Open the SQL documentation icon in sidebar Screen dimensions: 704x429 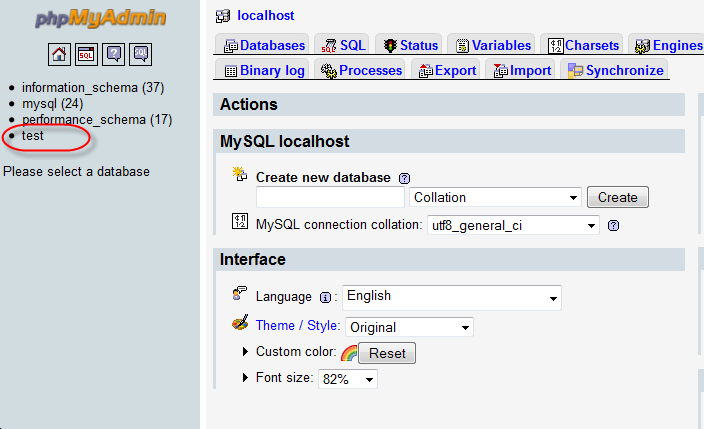141,55
